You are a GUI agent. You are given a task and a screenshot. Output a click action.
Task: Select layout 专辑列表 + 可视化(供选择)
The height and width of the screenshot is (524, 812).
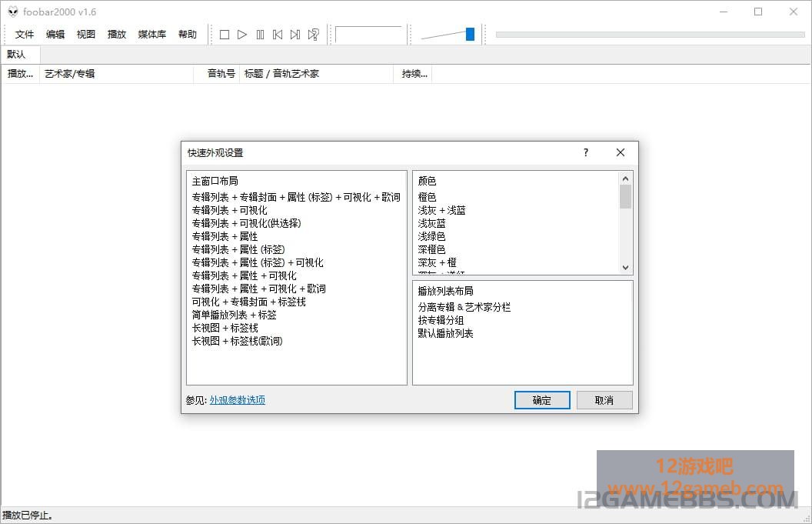247,223
